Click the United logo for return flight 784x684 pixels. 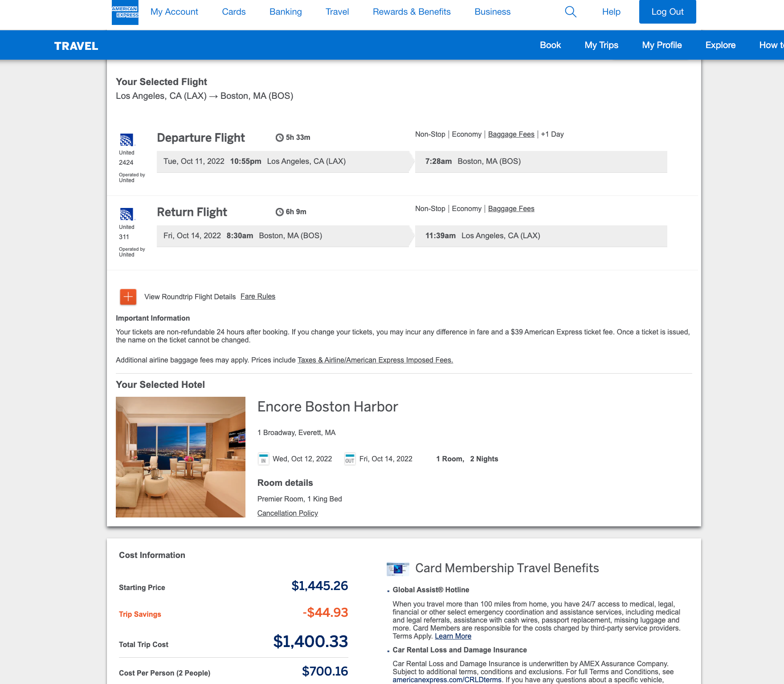point(127,214)
